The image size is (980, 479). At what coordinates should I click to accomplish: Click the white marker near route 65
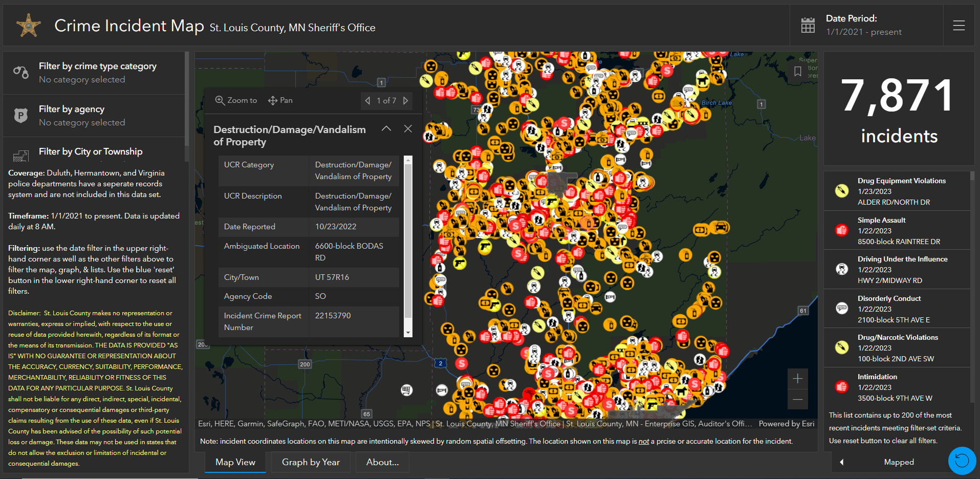[x=406, y=390]
